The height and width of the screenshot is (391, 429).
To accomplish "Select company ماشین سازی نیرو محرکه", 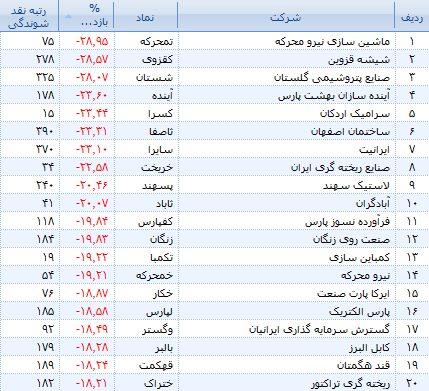I will pos(332,41).
